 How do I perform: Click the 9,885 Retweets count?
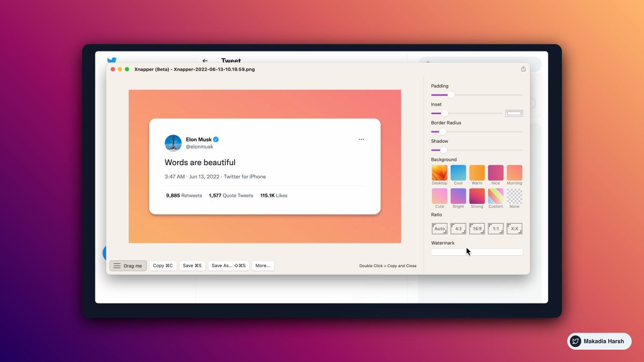click(x=184, y=196)
